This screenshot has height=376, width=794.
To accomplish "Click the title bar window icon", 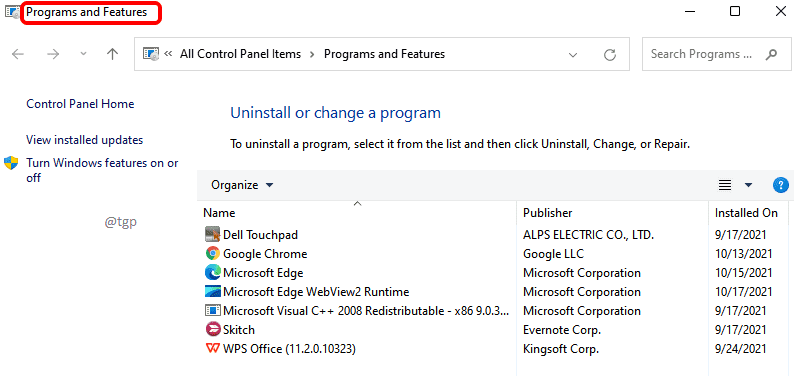I will point(12,12).
